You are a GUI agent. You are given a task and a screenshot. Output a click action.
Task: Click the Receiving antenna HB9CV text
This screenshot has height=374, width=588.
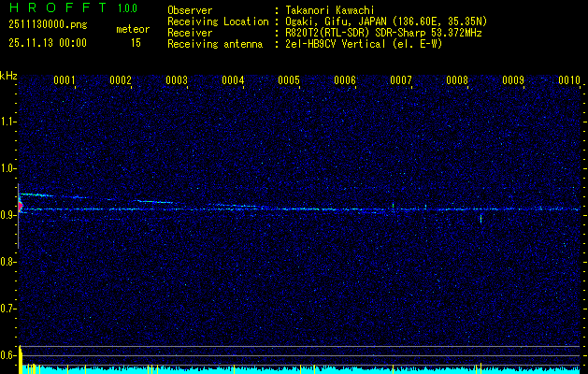tap(318, 43)
